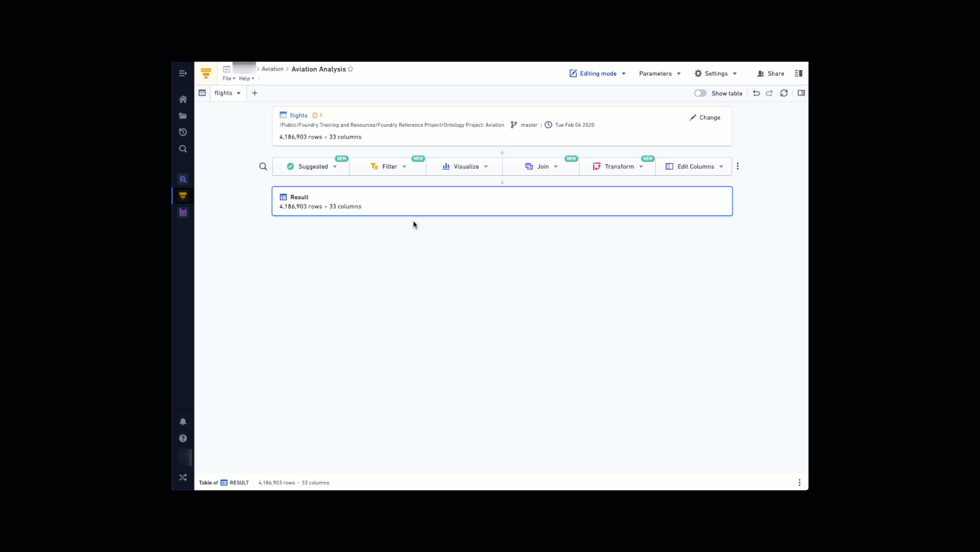Open the Suggested dropdown
Viewport: 980px width, 552px height.
click(x=311, y=167)
